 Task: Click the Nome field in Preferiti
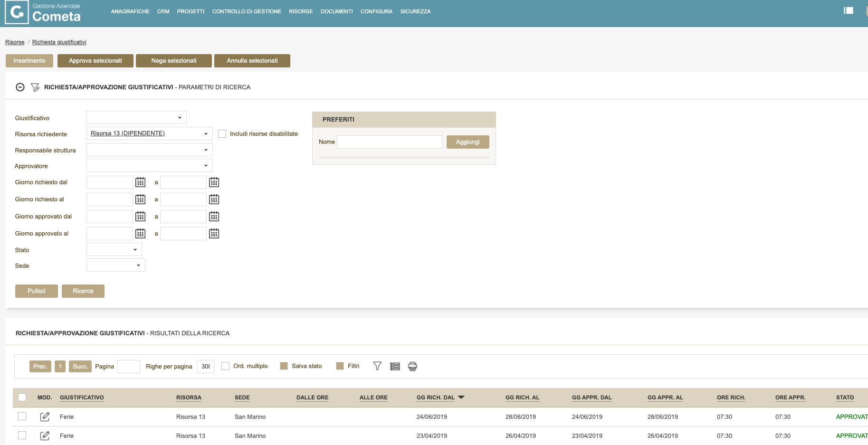(389, 142)
